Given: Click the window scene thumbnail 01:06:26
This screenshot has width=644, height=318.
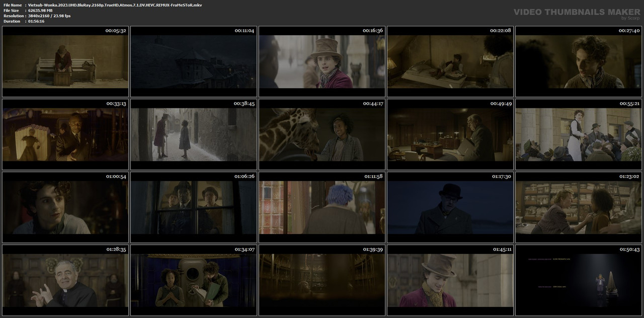Looking at the screenshot, I should [x=194, y=207].
